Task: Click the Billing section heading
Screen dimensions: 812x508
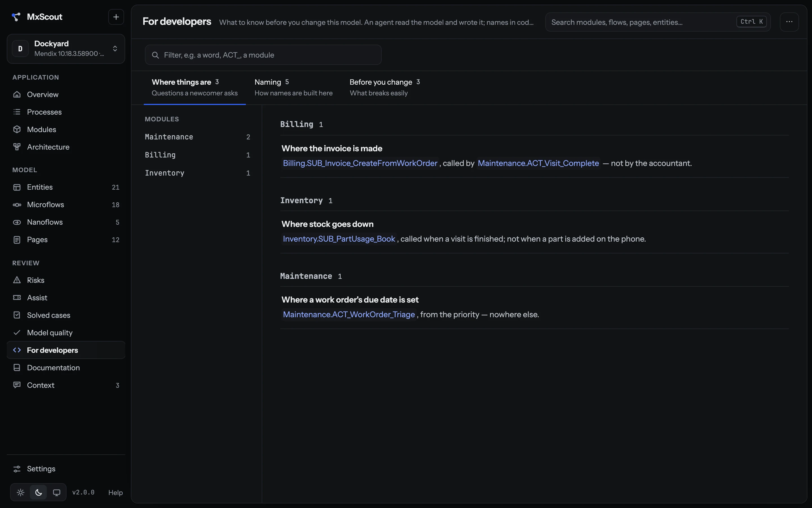Action: click(297, 124)
